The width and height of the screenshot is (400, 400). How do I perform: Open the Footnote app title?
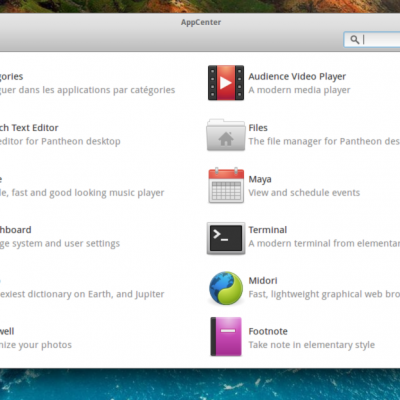[x=268, y=331]
